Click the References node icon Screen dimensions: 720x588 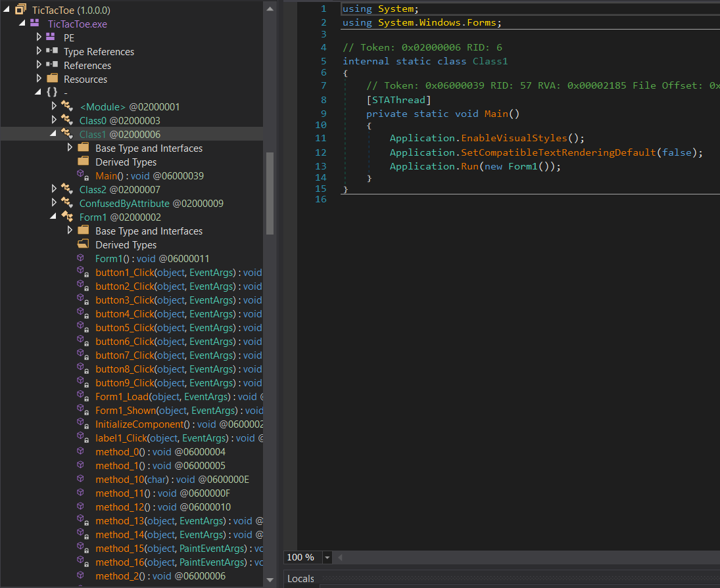(52, 65)
